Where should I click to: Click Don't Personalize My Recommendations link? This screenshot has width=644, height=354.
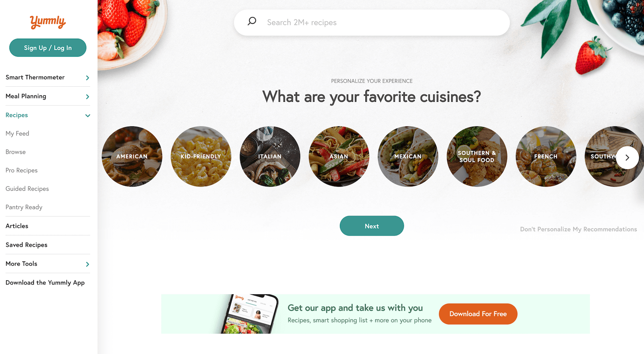pos(578,229)
